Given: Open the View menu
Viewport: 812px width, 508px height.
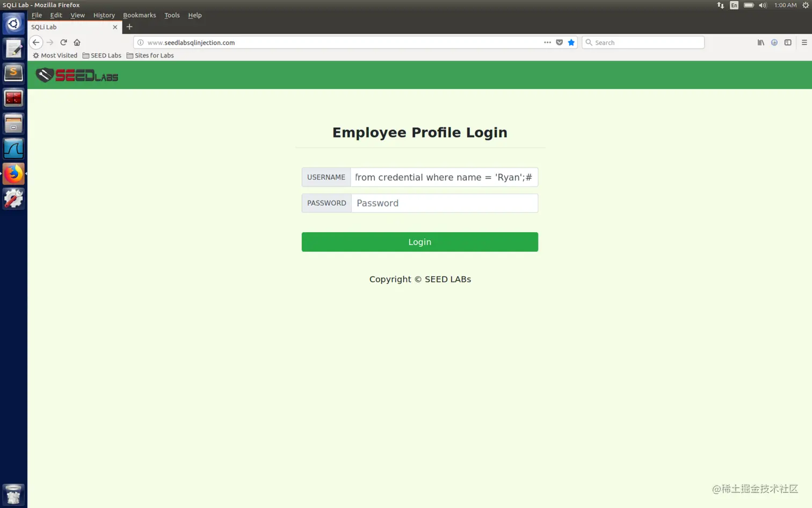Looking at the screenshot, I should 77,15.
